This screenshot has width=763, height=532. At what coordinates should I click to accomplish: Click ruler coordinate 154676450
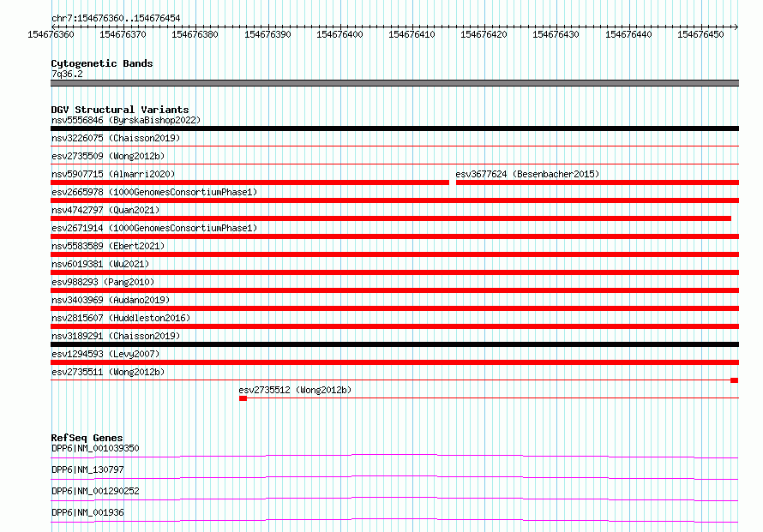point(700,34)
